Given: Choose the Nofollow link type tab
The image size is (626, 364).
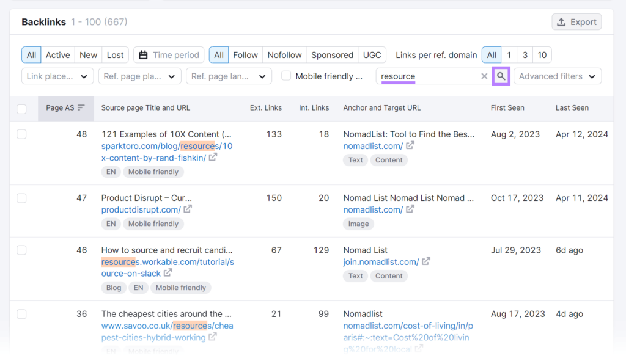Looking at the screenshot, I should point(284,55).
